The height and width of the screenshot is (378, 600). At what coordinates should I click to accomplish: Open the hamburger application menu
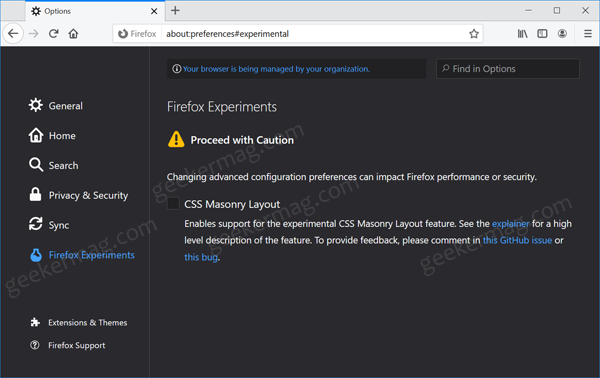(588, 34)
